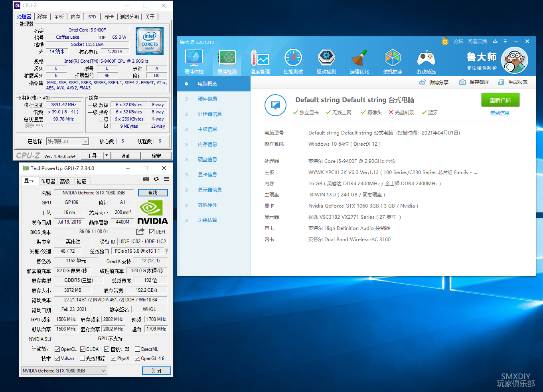Toggle OpenCL checkbox in GPU-Z

click(57, 349)
